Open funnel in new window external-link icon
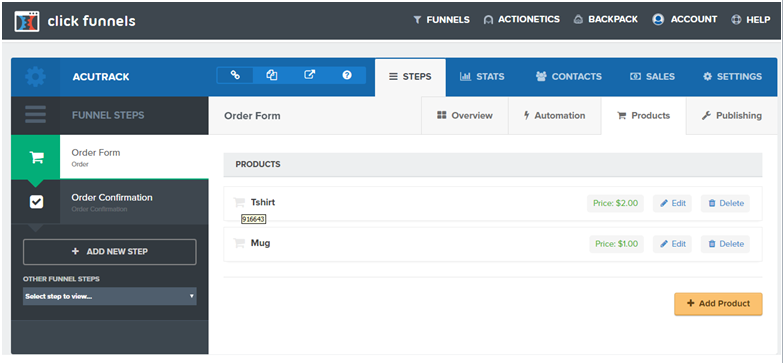 (310, 75)
